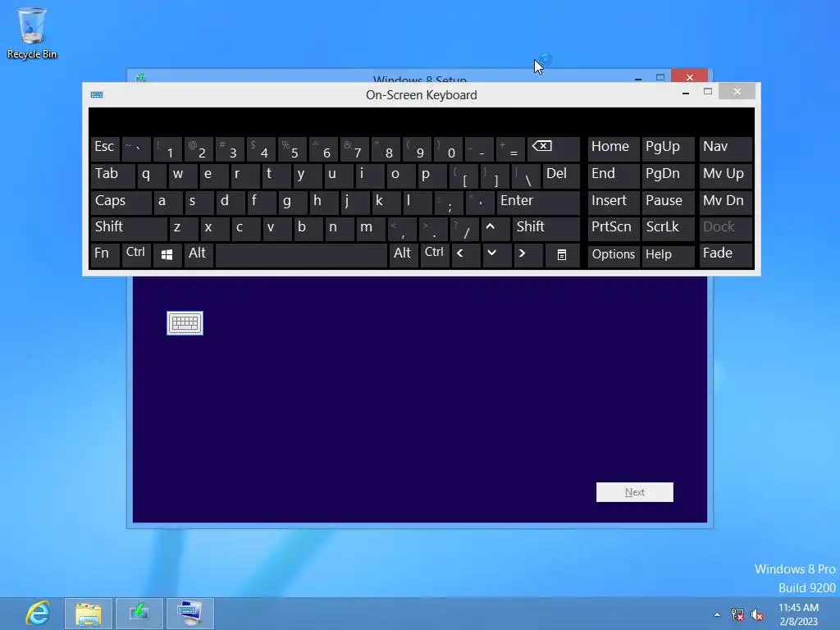Click the letter a key
The width and height of the screenshot is (840, 630).
point(167,202)
